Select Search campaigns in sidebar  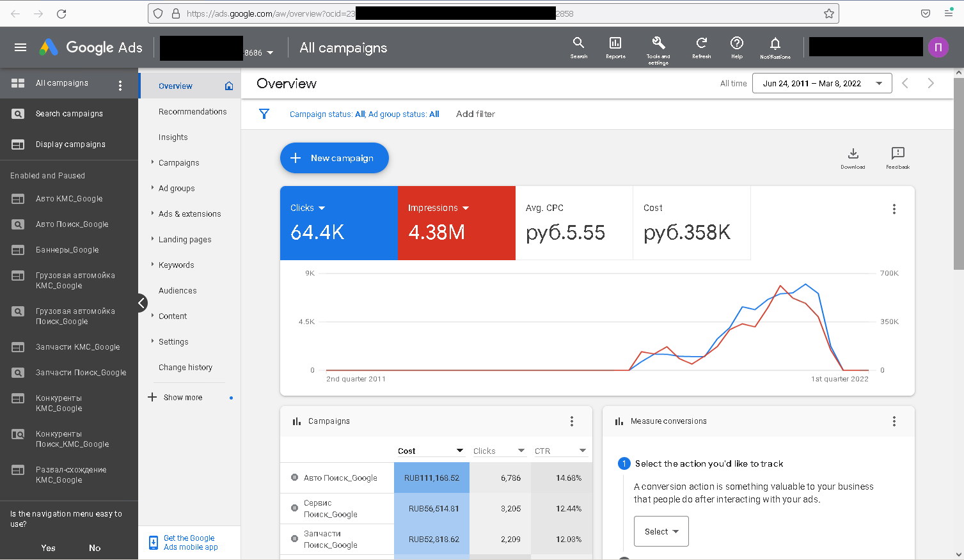[69, 114]
